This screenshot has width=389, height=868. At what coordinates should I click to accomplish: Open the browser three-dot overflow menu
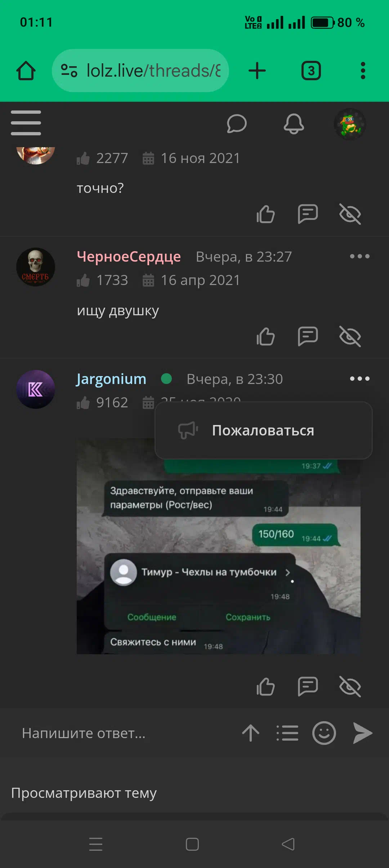pyautogui.click(x=363, y=71)
